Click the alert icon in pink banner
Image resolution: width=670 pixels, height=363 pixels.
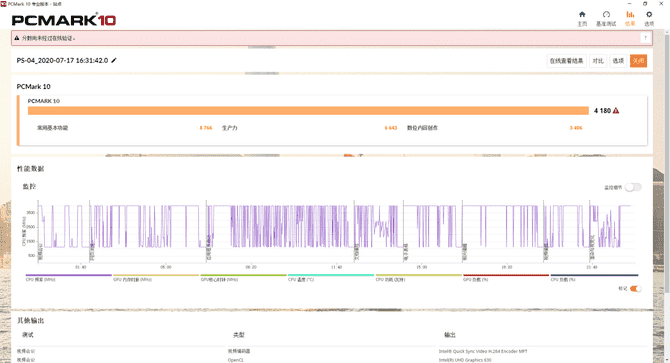(x=17, y=38)
